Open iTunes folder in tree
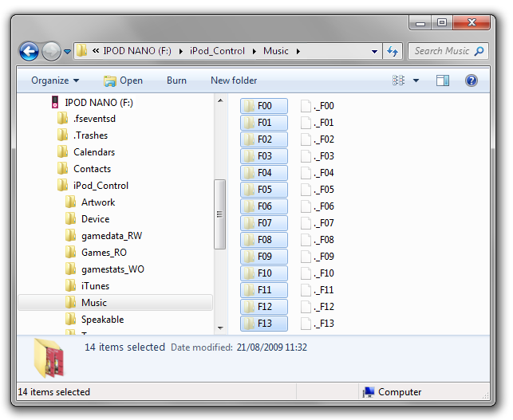The width and height of the screenshot is (513, 420). 87,286
